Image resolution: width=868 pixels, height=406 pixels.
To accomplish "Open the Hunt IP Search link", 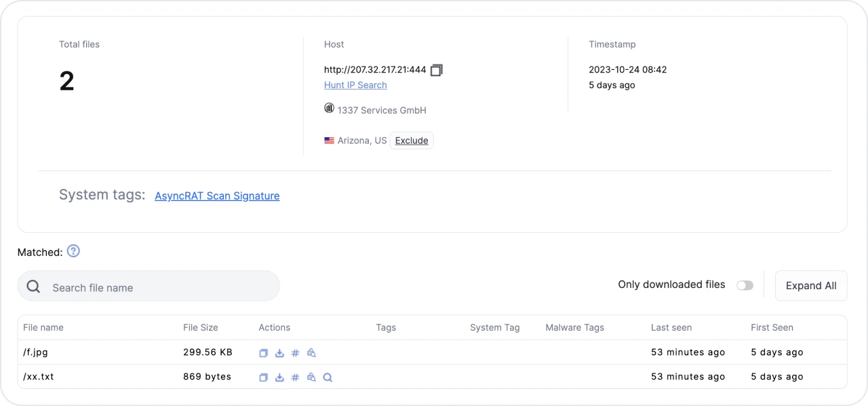I will coord(355,85).
